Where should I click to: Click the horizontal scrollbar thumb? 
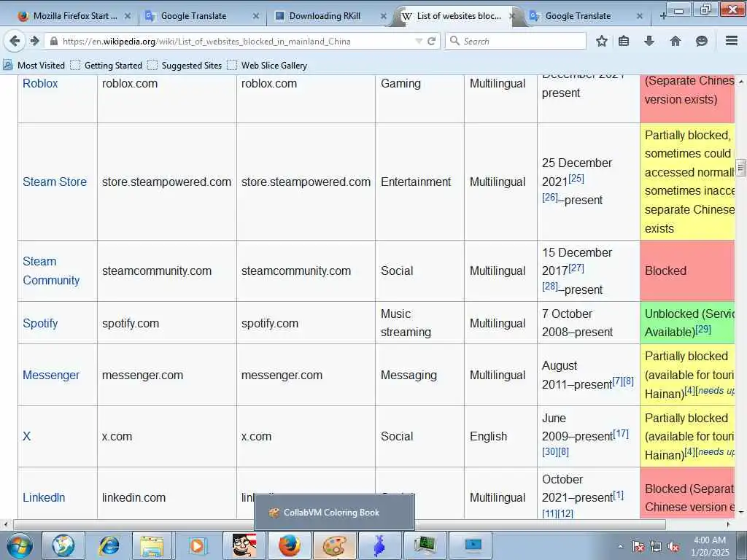[x=339, y=525]
